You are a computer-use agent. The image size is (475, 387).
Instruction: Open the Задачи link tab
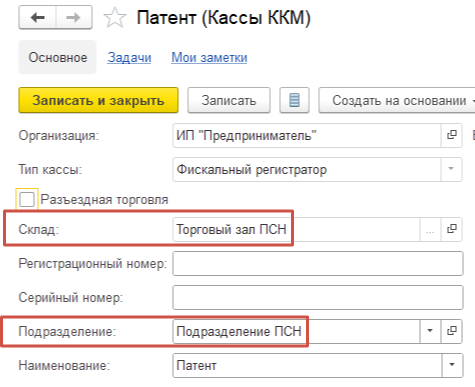pos(129,58)
